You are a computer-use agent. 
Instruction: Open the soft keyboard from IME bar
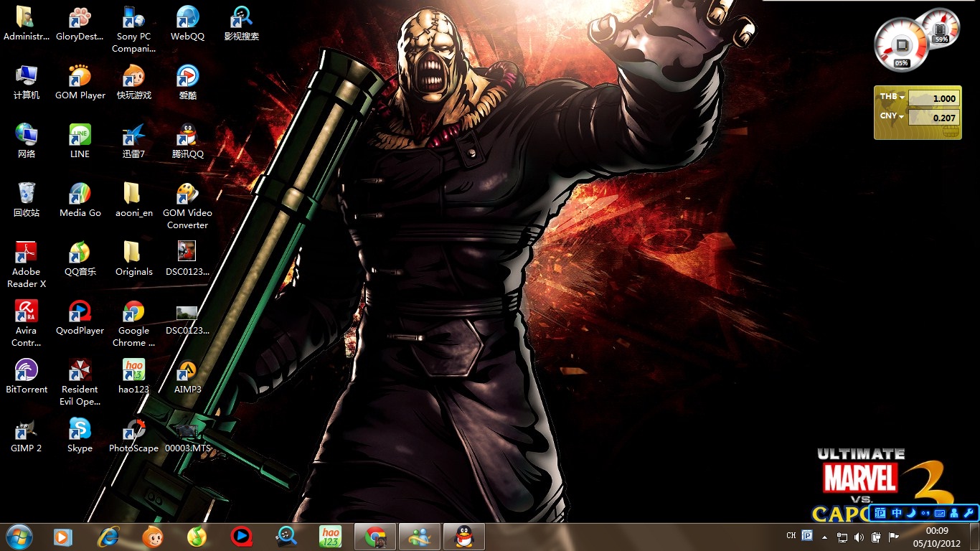(940, 513)
